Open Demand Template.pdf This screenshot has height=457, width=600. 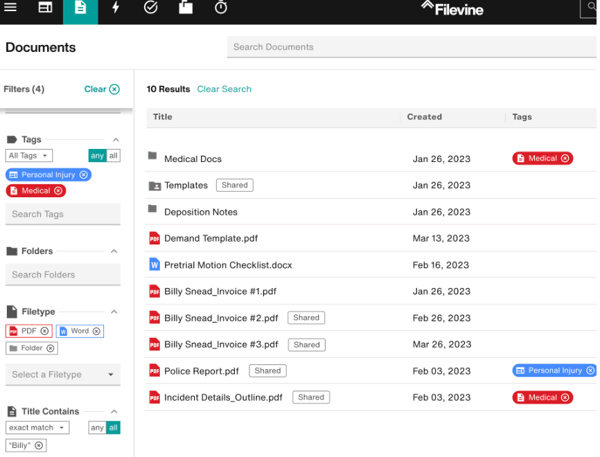(211, 238)
